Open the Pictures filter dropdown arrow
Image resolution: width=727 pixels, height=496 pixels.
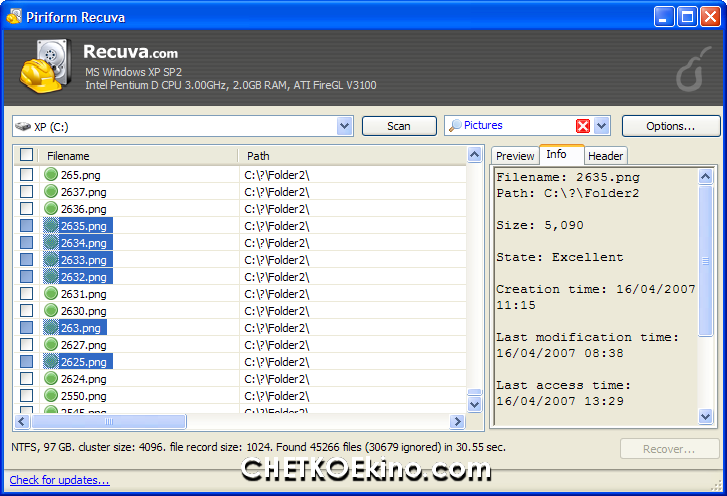601,126
